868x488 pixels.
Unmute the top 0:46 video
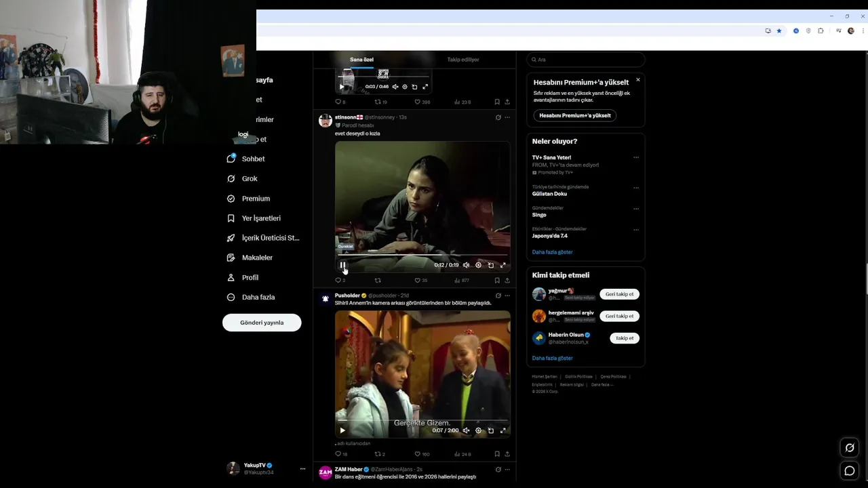pos(395,87)
